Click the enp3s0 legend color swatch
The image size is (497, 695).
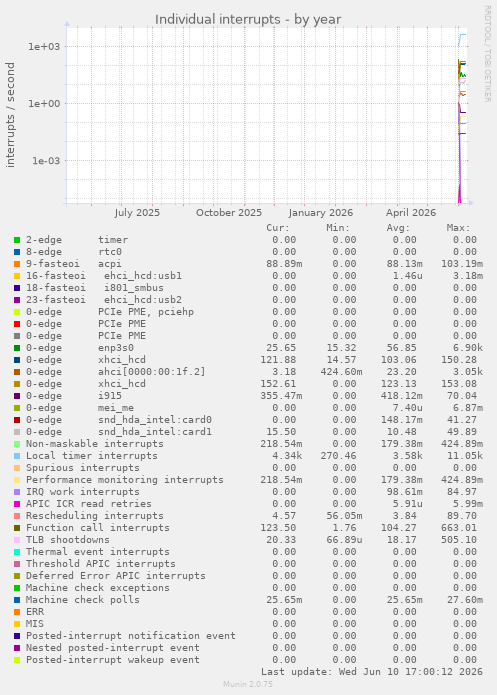click(x=17, y=348)
